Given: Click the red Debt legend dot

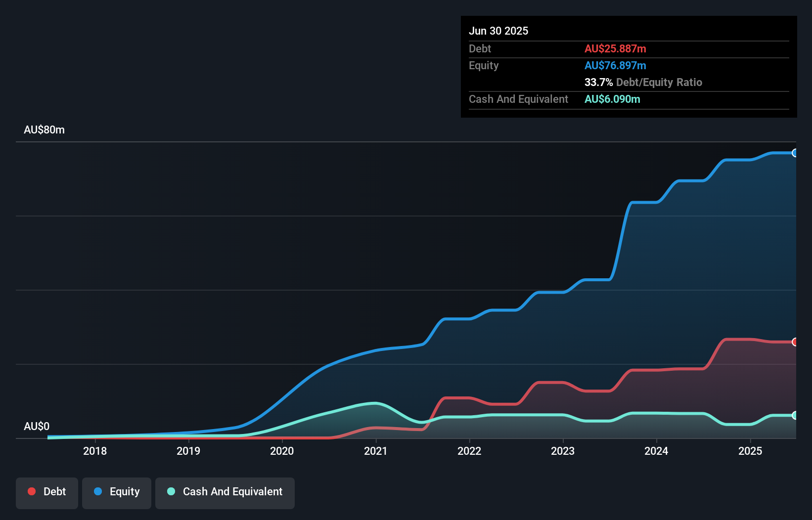Looking at the screenshot, I should click(x=31, y=491).
